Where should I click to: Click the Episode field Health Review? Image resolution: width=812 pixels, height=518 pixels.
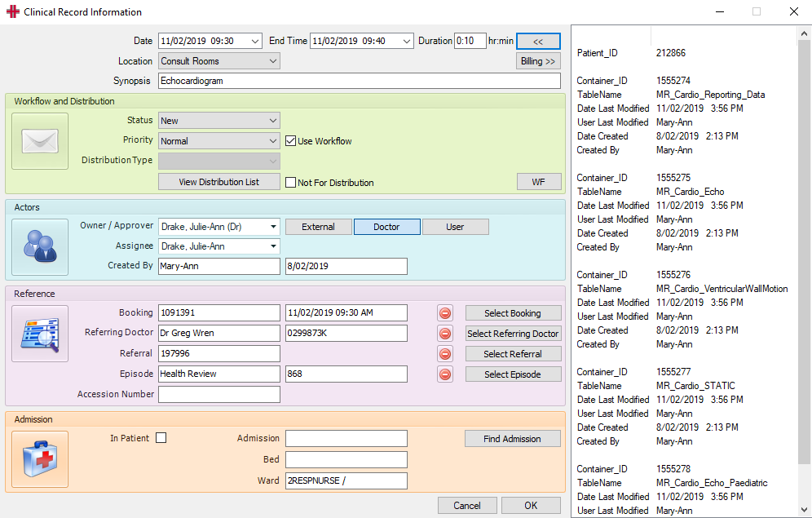(x=219, y=374)
